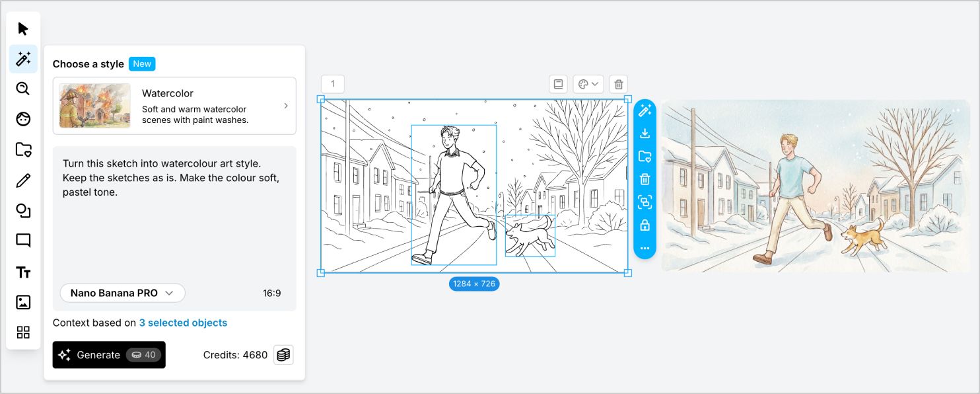Viewport: 980px width, 394px height.
Task: Select the shape tool
Action: [23, 210]
